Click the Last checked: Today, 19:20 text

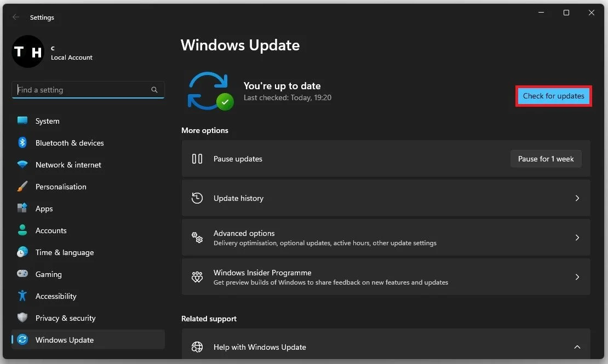tap(288, 97)
